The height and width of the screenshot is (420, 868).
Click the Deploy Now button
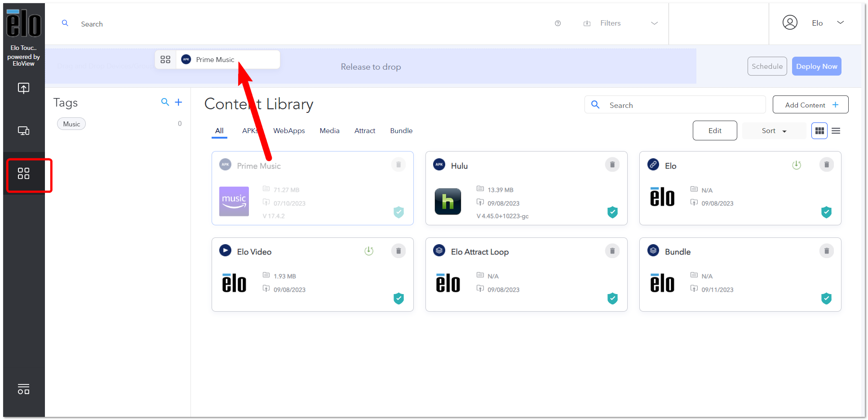click(x=816, y=66)
